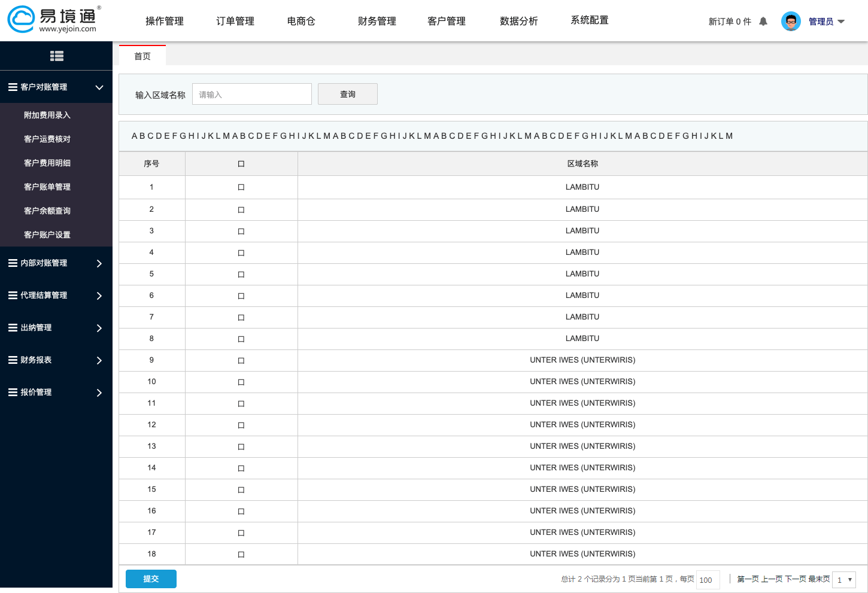Open the 管理员 user dropdown arrow
This screenshot has height=593, width=868.
[x=841, y=22]
